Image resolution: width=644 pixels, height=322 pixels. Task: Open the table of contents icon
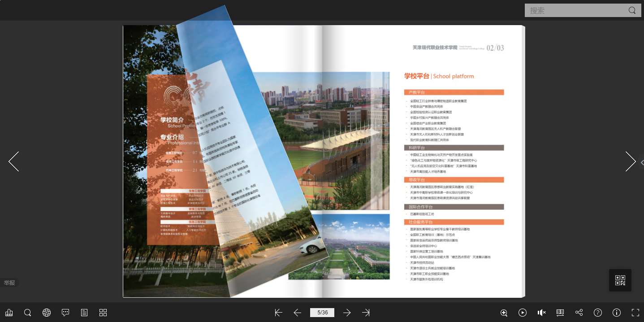(x=84, y=313)
